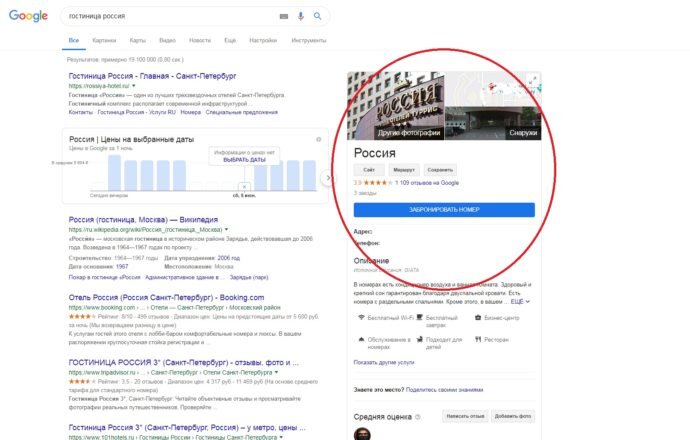Open the Специальные предложения sitelink
Image resolution: width=690 pixels, height=440 pixels.
click(242, 112)
